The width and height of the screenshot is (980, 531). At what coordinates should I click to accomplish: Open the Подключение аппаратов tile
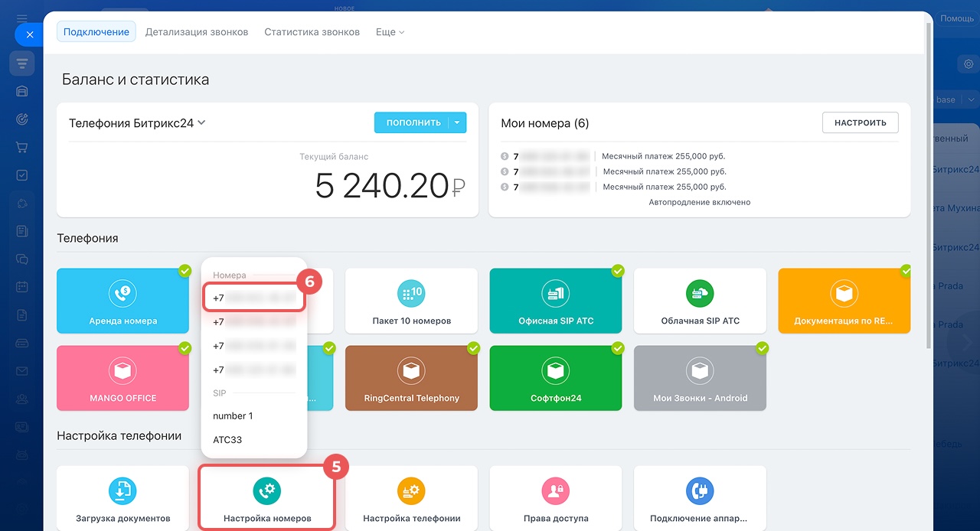700,498
